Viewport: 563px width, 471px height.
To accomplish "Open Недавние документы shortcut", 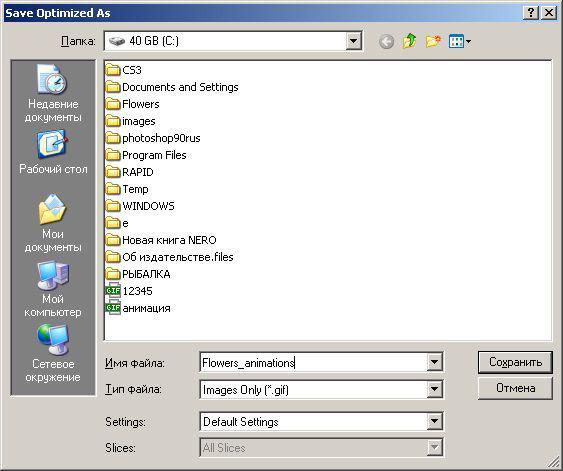I will pos(53,93).
